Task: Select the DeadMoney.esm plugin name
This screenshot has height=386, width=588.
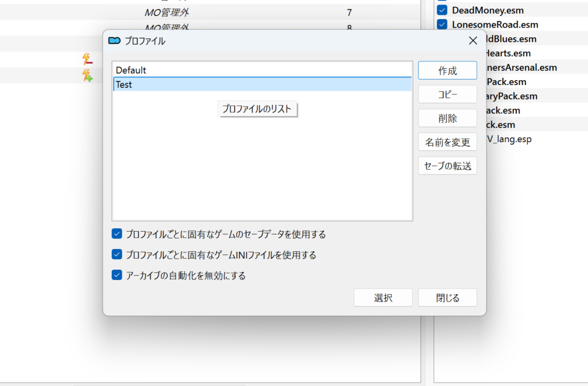Action: [x=488, y=10]
